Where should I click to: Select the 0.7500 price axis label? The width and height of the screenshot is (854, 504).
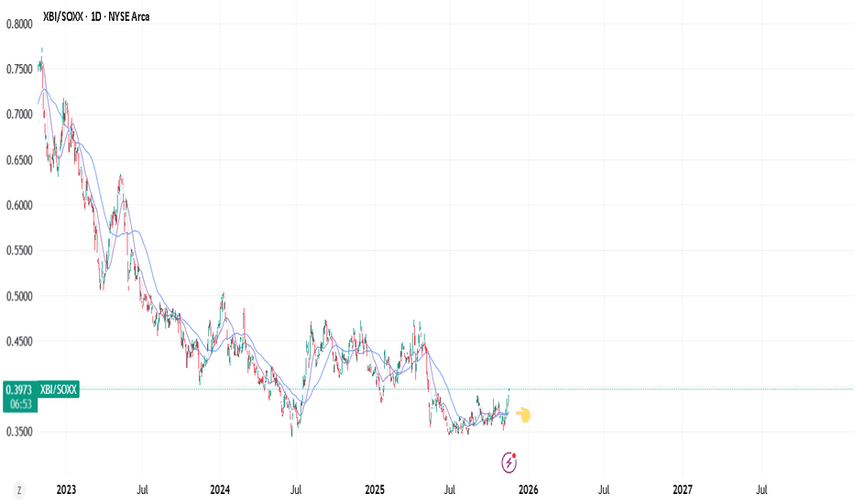19,70
